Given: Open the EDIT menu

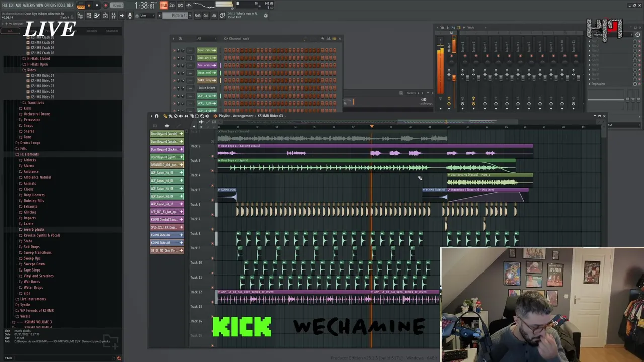Looking at the screenshot, I should [x=12, y=5].
